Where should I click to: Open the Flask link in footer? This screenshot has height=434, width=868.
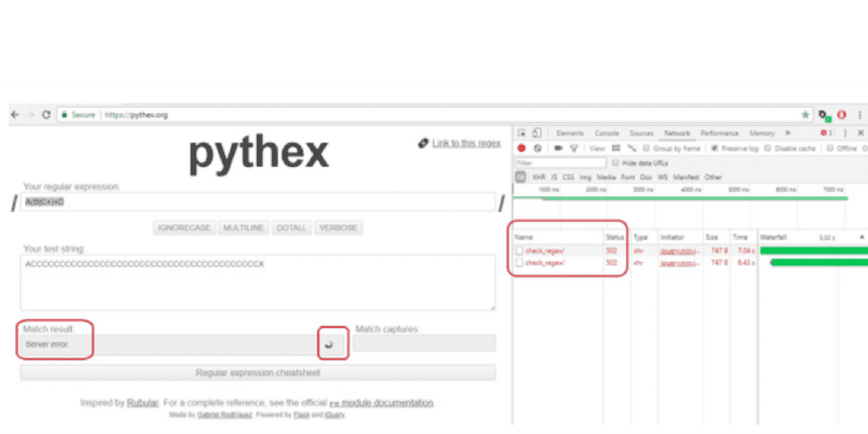click(x=301, y=414)
